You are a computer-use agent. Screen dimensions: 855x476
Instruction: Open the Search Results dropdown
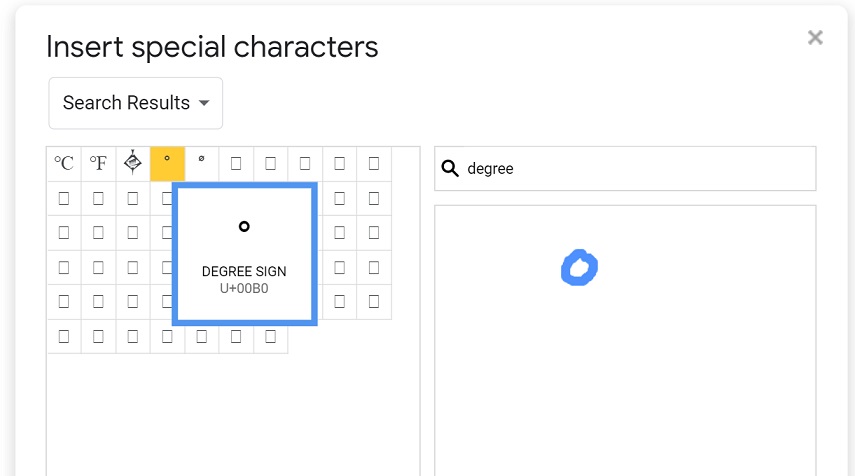tap(135, 103)
